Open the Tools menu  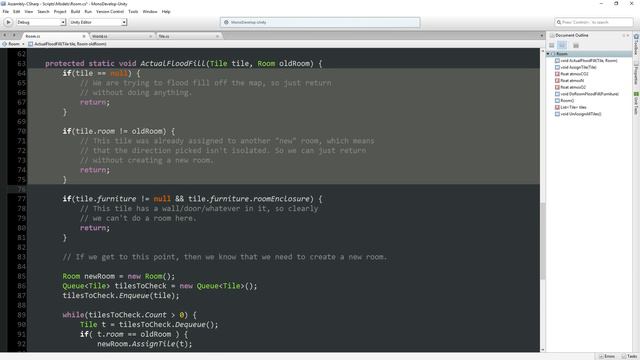(x=133, y=11)
